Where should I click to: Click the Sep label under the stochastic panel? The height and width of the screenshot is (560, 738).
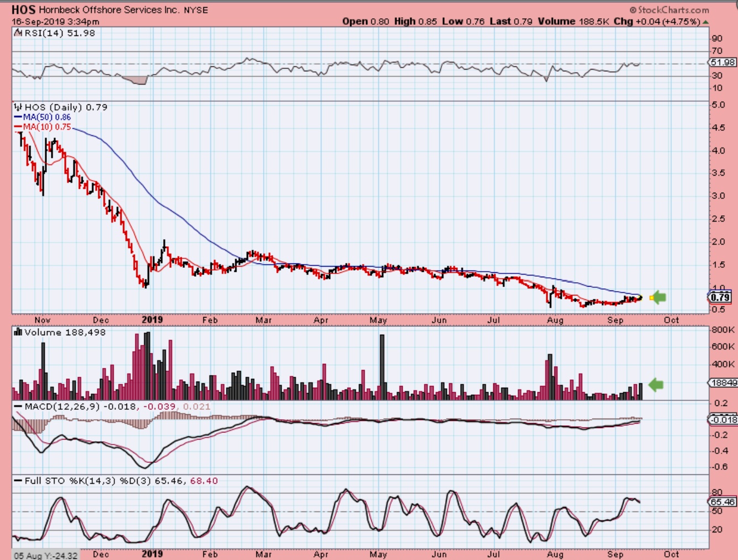[615, 554]
